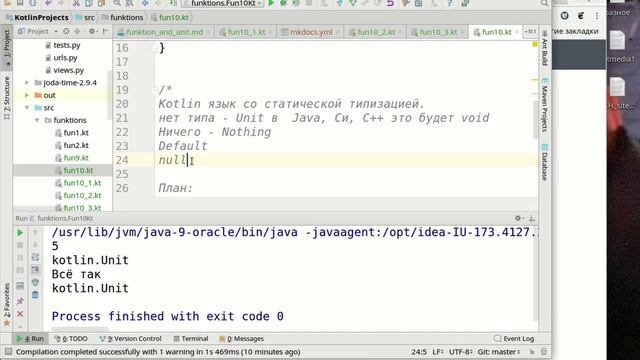Click the Revert purple arrow icon
The image size is (640, 360).
pyautogui.click(x=390, y=3)
